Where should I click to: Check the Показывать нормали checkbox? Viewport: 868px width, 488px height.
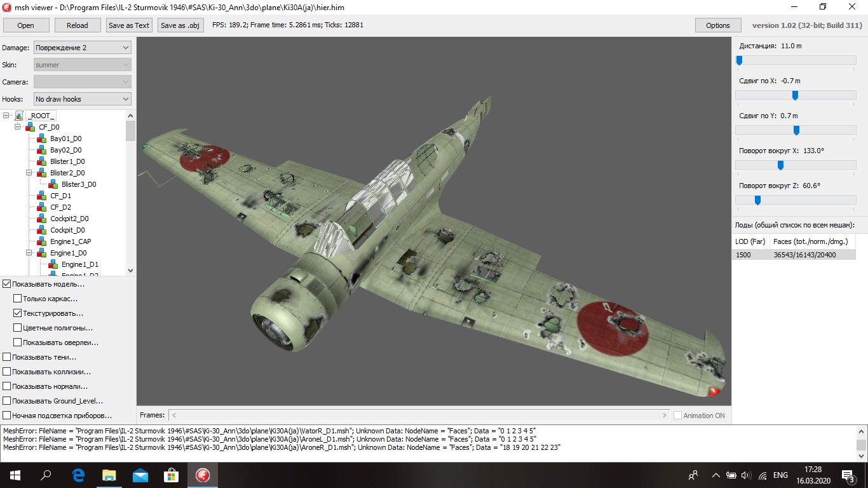[7, 386]
